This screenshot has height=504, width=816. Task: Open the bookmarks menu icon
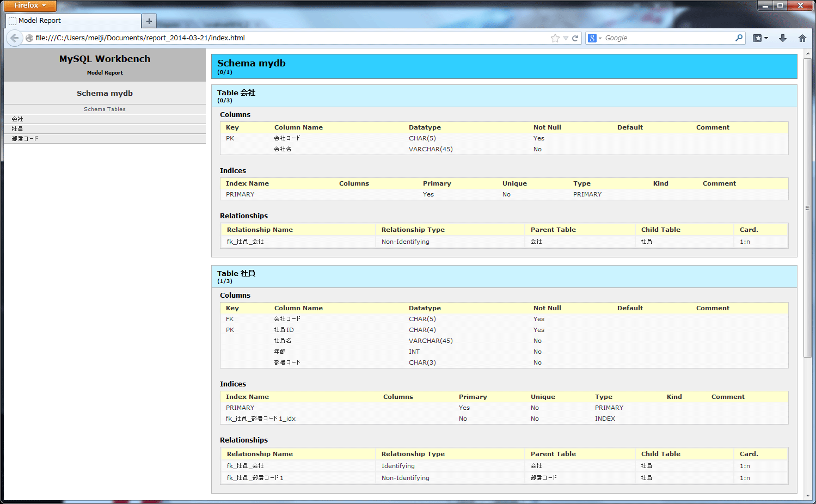(x=760, y=38)
